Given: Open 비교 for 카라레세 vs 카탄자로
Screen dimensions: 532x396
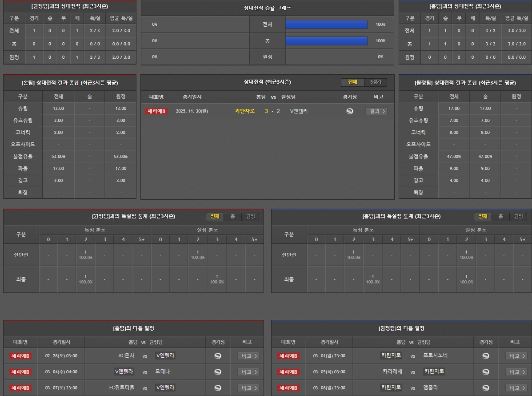Looking at the screenshot, I should (x=516, y=372).
